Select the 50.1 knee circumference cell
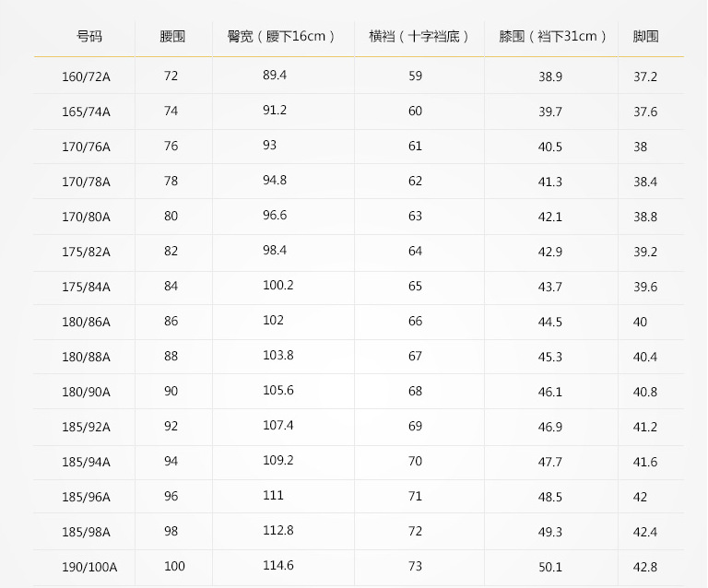Viewport: 708px width, 588px height. [550, 567]
